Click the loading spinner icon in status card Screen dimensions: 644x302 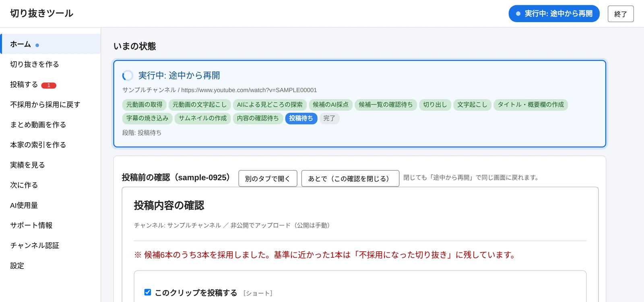coord(128,75)
